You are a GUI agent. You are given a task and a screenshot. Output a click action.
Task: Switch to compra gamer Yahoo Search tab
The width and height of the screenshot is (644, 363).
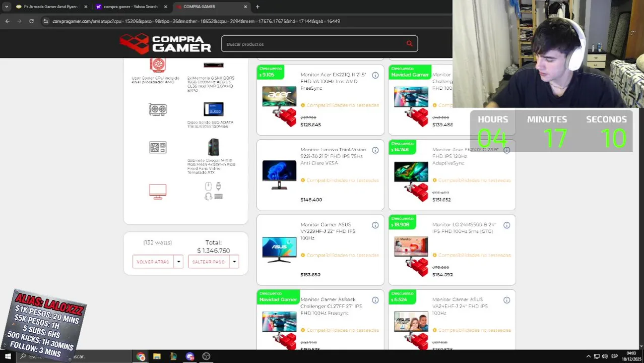point(131,7)
